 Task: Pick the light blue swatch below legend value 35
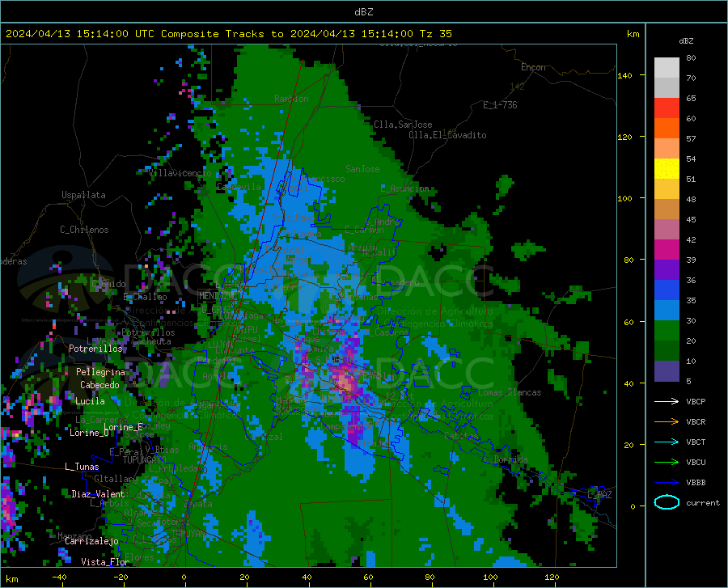click(667, 310)
